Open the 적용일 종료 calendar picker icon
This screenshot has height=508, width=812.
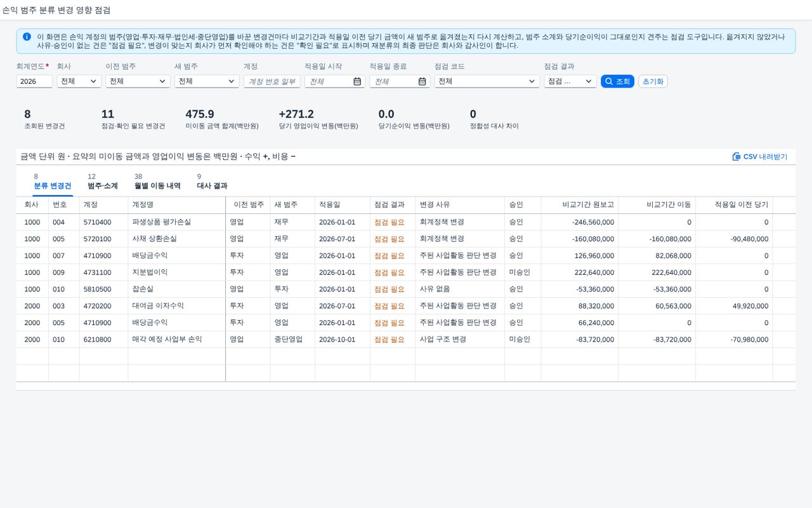(422, 81)
